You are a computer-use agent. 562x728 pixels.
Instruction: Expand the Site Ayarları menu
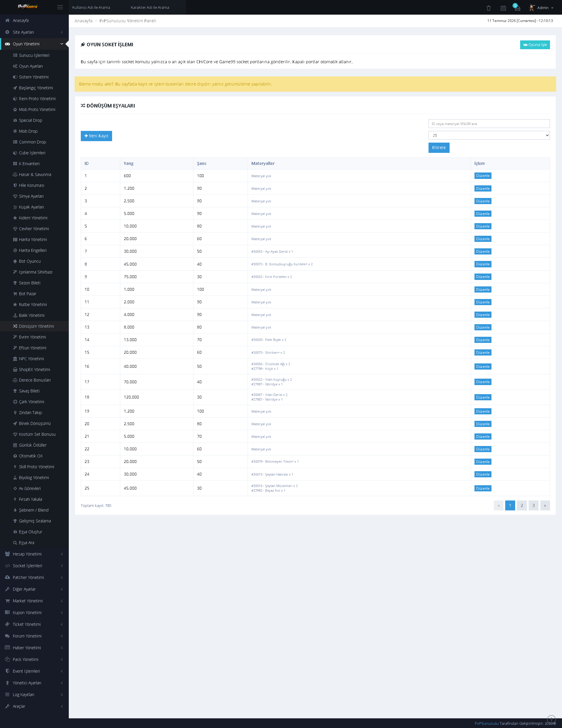tap(34, 32)
